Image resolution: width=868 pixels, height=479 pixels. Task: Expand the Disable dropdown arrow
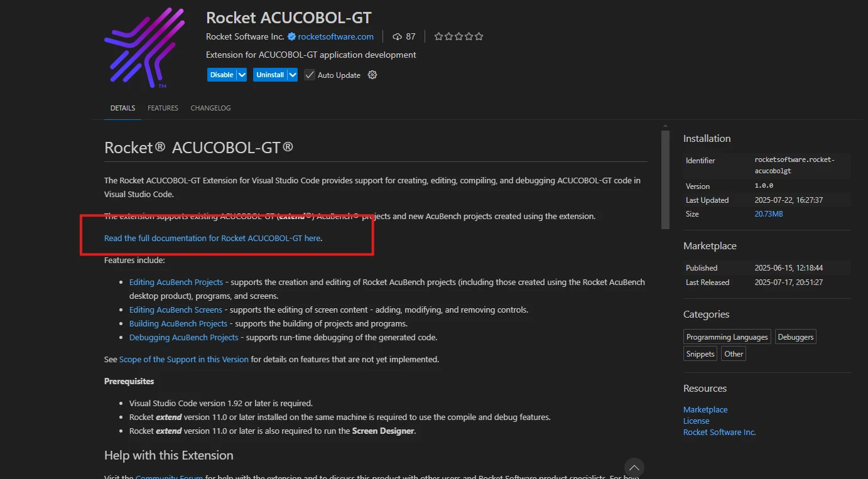242,75
